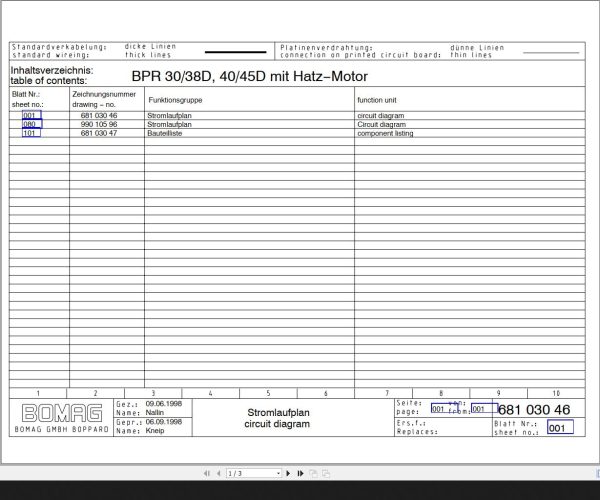The image size is (600, 500).
Task: Go to the previous page arrow
Action: pos(219,473)
